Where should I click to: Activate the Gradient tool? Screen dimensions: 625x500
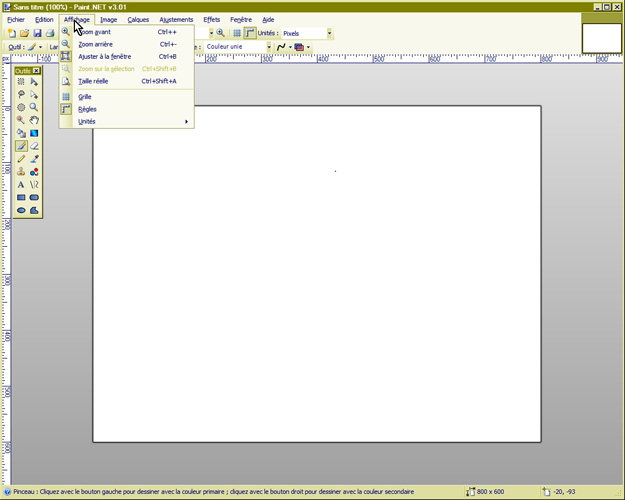coord(34,133)
